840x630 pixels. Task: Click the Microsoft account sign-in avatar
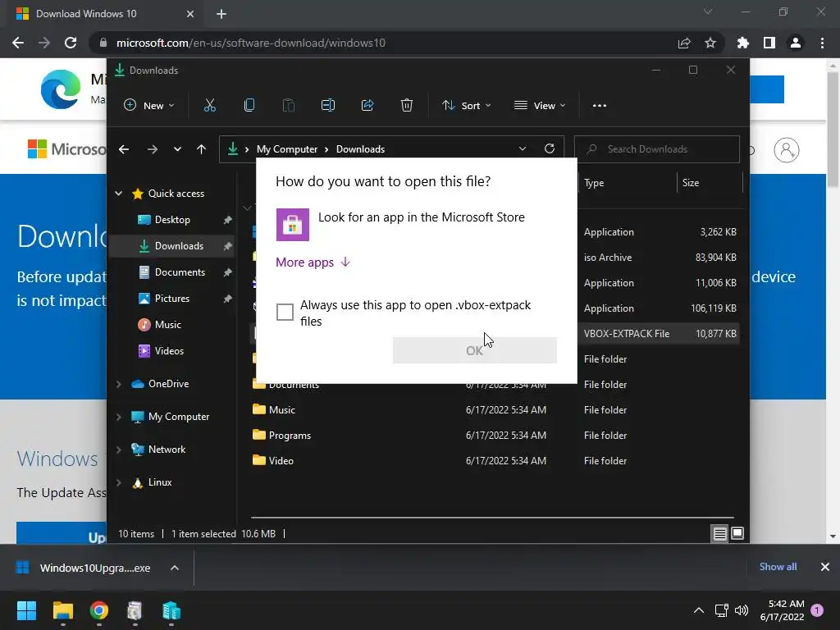(x=787, y=150)
